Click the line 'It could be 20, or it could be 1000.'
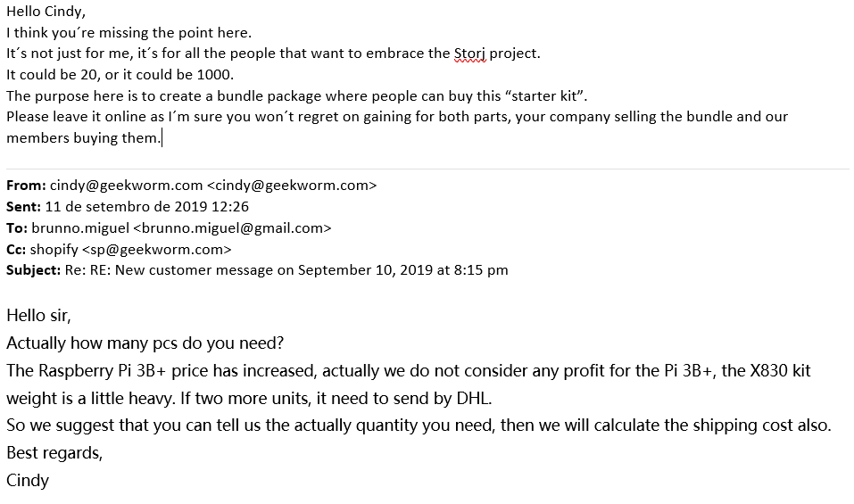The image size is (854, 504). (120, 75)
